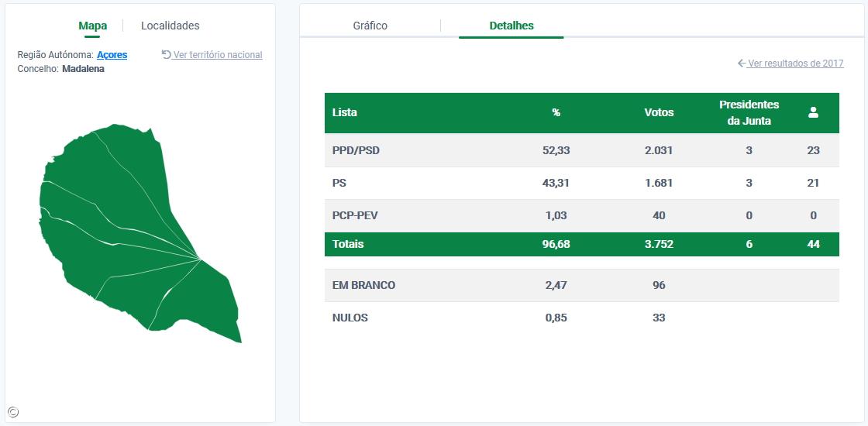Click the Totais summary row
The height and width of the screenshot is (426, 868).
581,244
